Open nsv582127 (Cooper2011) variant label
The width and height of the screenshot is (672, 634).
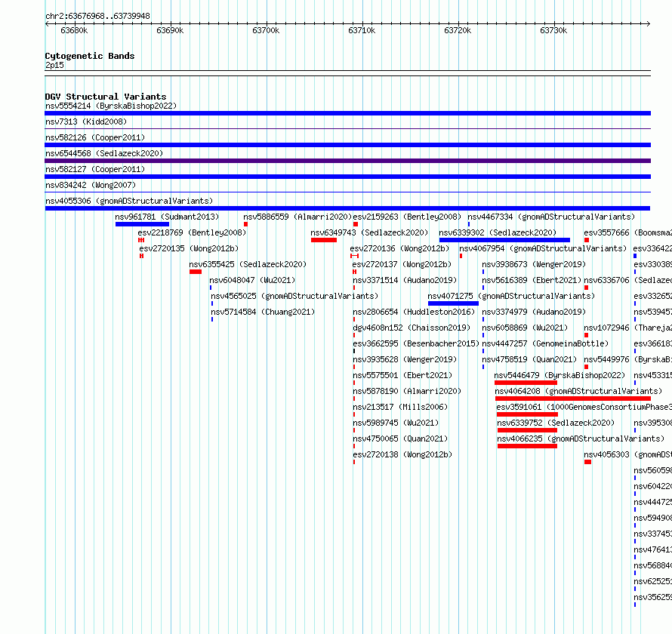click(x=95, y=169)
